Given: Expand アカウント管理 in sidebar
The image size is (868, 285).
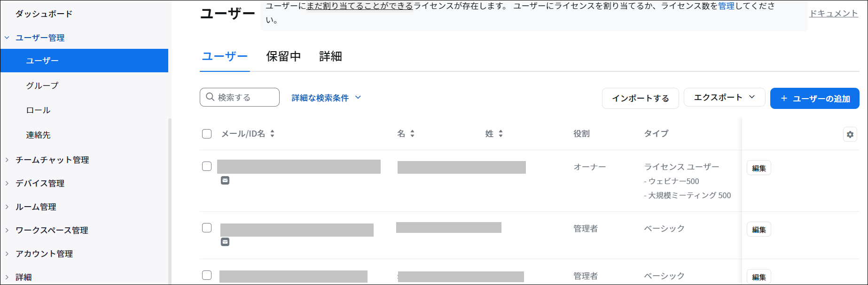Looking at the screenshot, I should tap(7, 254).
